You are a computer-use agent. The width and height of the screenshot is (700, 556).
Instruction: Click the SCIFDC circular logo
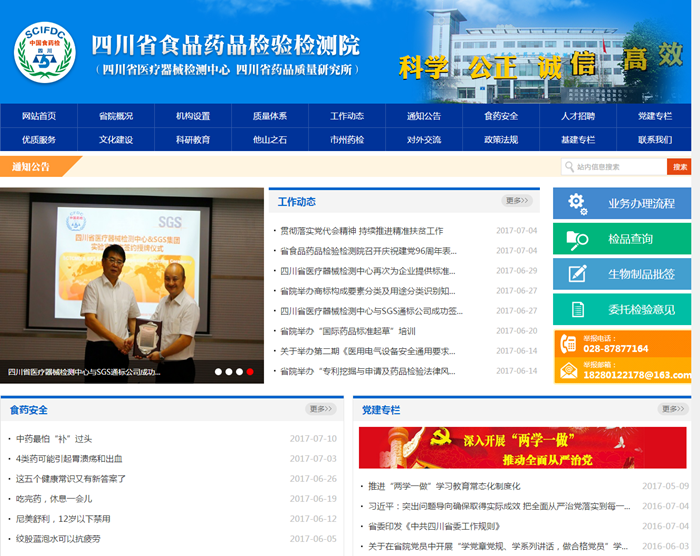tap(44, 51)
